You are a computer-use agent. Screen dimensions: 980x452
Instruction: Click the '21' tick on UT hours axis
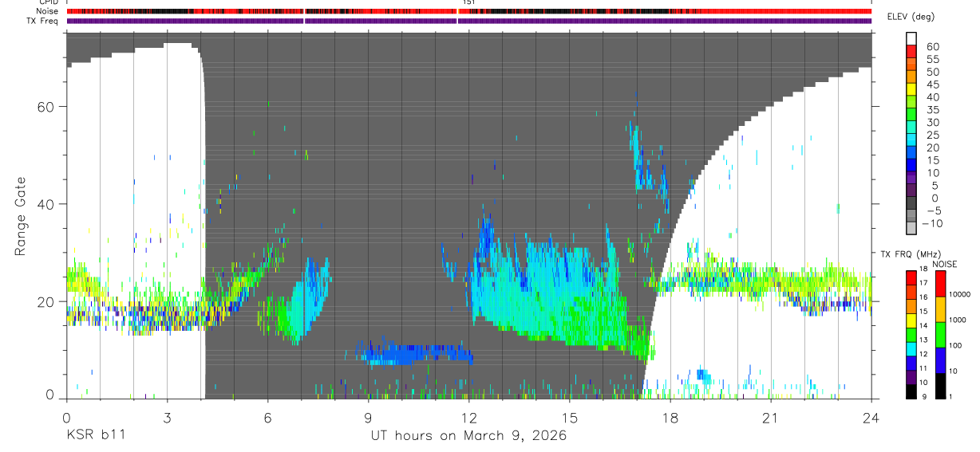click(771, 417)
